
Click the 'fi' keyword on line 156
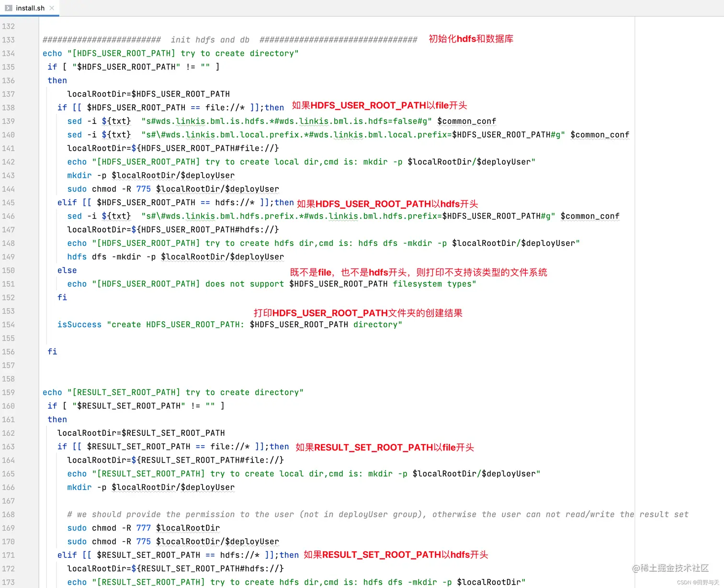coord(52,352)
